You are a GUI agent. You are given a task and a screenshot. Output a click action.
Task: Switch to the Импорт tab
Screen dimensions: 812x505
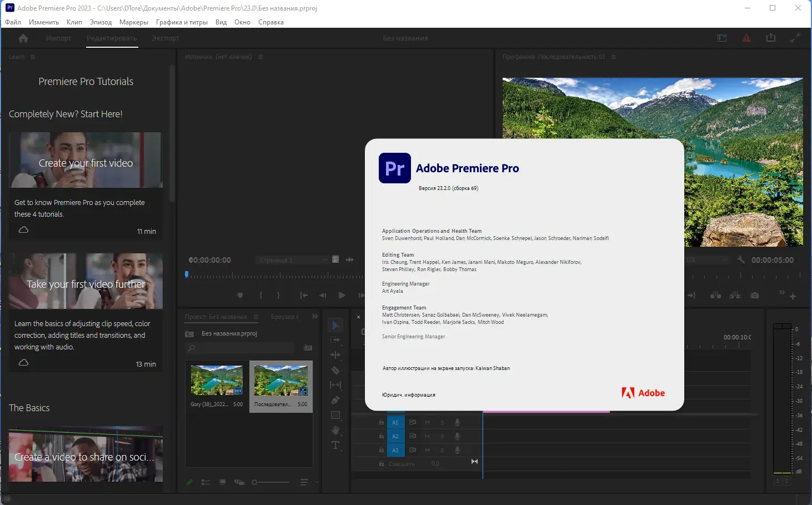tap(58, 38)
